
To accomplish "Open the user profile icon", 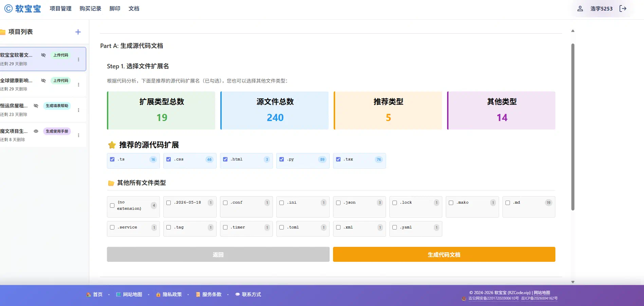I will 580,8.
